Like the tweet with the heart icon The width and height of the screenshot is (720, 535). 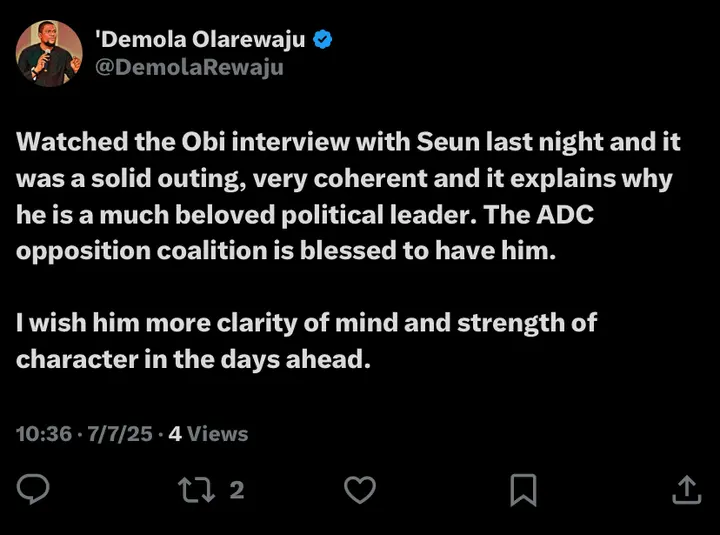coord(360,489)
